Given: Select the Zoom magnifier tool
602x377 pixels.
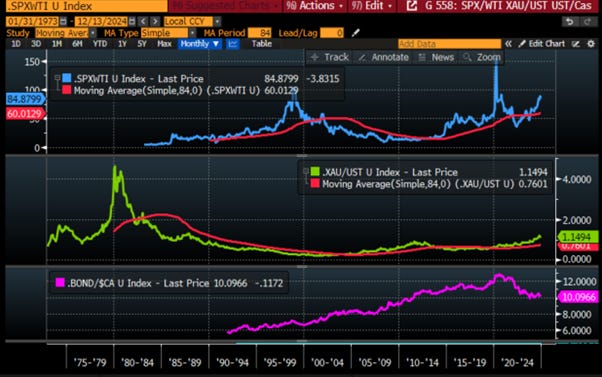Looking at the screenshot, I should pyautogui.click(x=482, y=57).
